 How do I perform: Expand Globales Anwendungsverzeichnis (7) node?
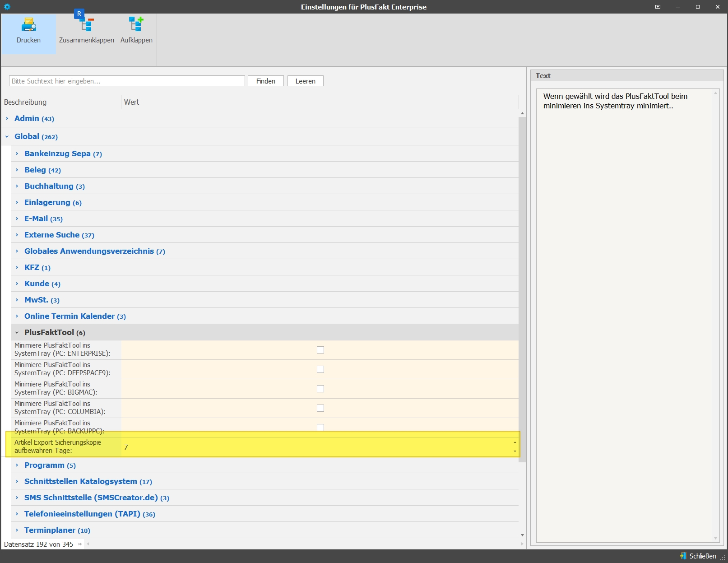point(17,251)
